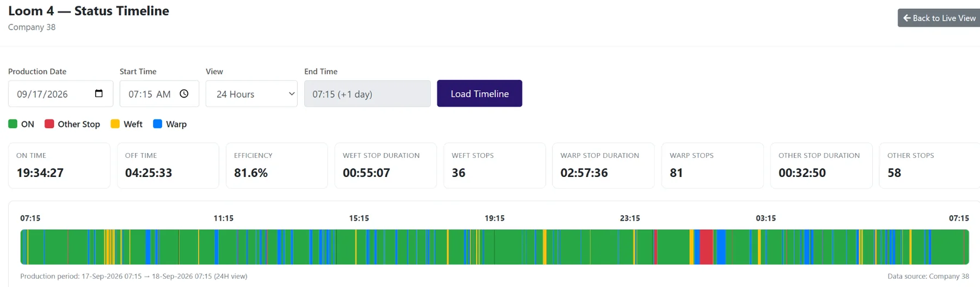Click the 03:15 timeline time label
980x287 pixels.
[x=765, y=218]
